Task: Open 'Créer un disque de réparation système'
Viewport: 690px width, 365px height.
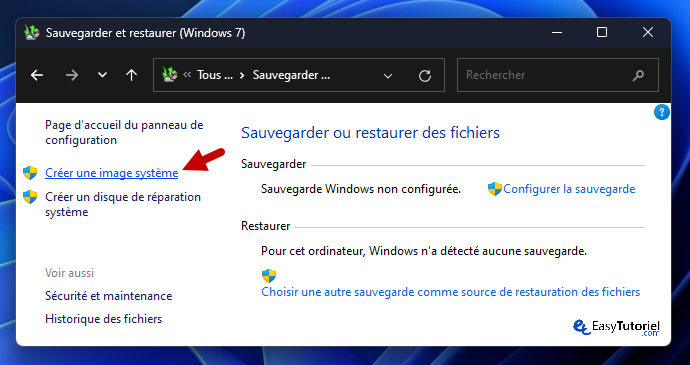Action: [123, 204]
